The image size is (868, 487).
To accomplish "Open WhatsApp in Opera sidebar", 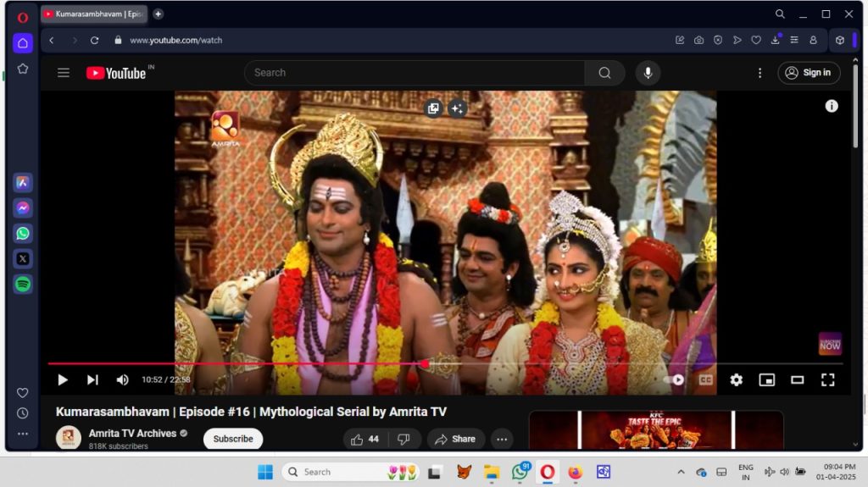I will [23, 234].
